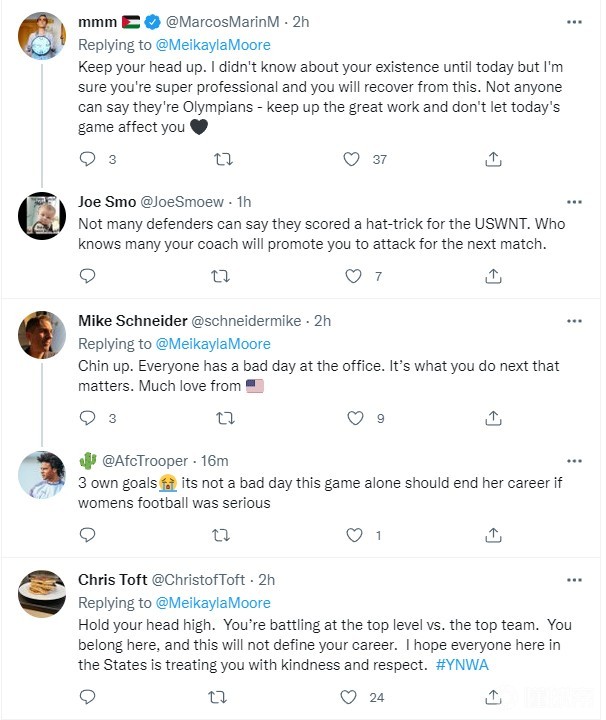
Task: Open the #YNWA hashtag link
Action: click(x=463, y=665)
